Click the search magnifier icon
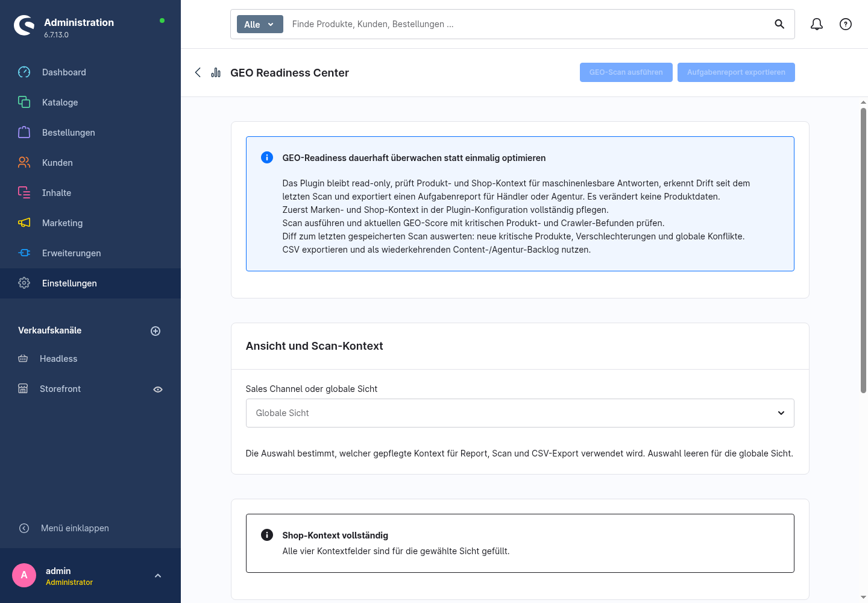Viewport: 868px width, 603px height. click(x=779, y=24)
